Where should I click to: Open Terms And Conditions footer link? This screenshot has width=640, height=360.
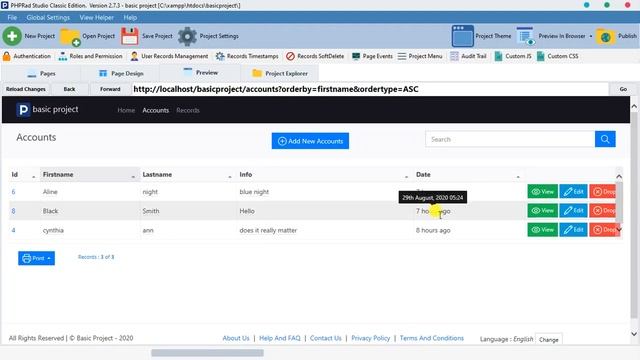click(431, 338)
